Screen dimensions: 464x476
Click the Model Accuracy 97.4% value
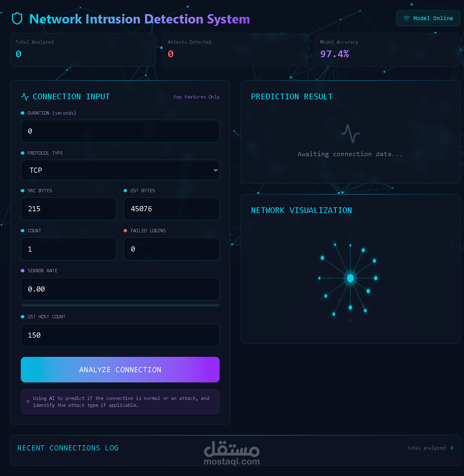tap(335, 54)
